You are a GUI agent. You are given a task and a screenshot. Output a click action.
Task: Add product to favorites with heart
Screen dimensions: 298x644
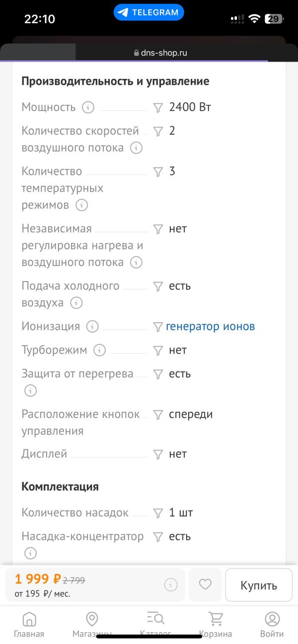pyautogui.click(x=205, y=584)
